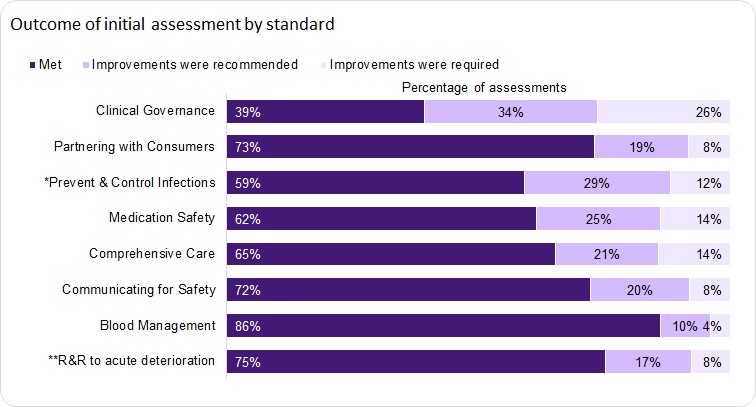756x407 pixels.
Task: Click Partnering with Consumers 73% bar
Action: 410,147
